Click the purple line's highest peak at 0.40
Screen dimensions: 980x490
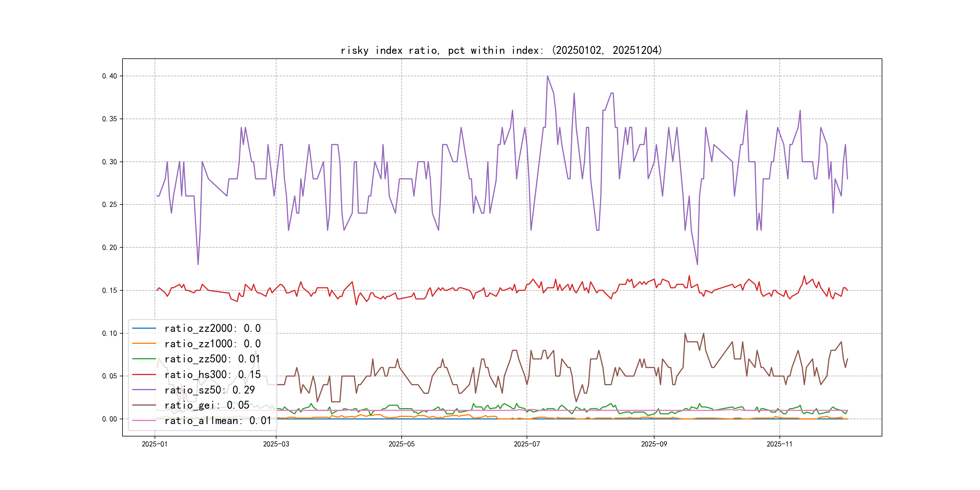pyautogui.click(x=547, y=76)
